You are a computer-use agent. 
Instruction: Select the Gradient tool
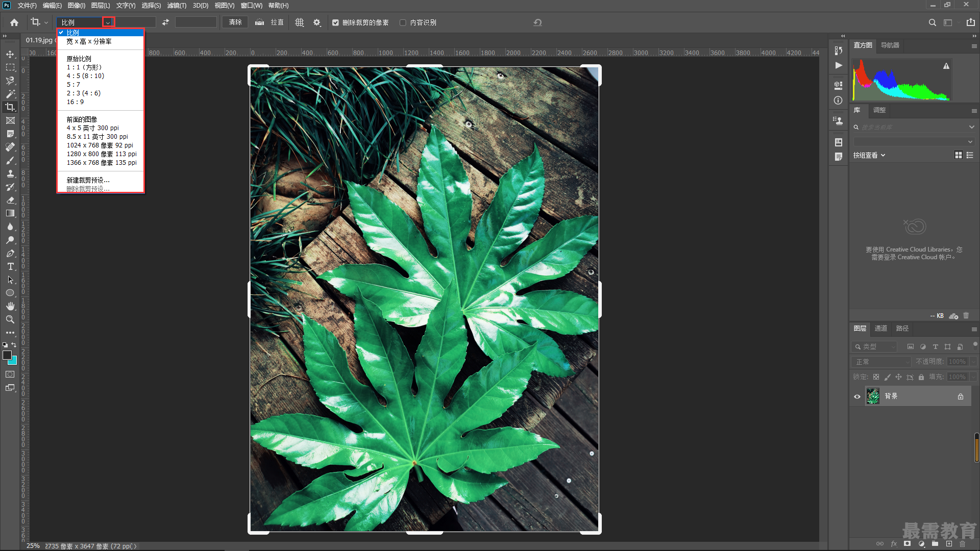pos(10,213)
